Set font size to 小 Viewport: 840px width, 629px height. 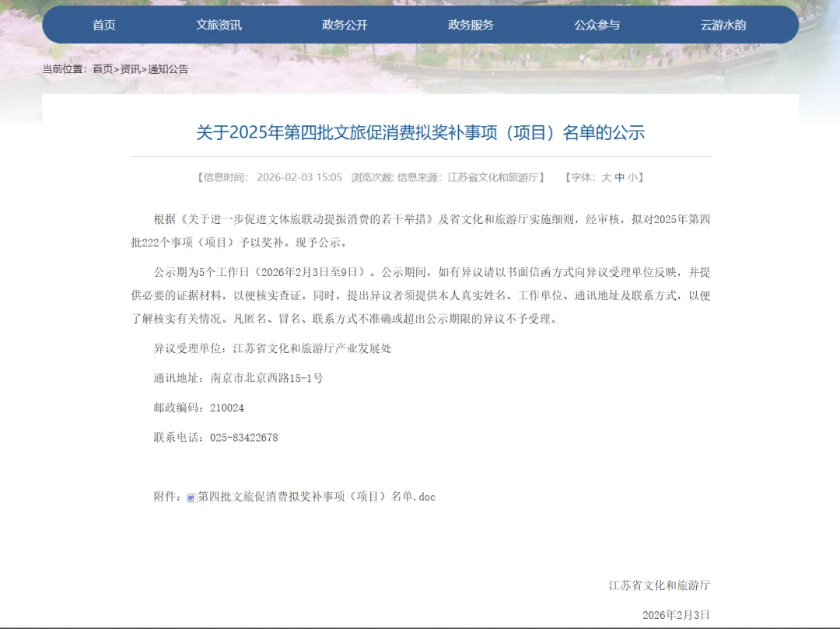point(632,177)
